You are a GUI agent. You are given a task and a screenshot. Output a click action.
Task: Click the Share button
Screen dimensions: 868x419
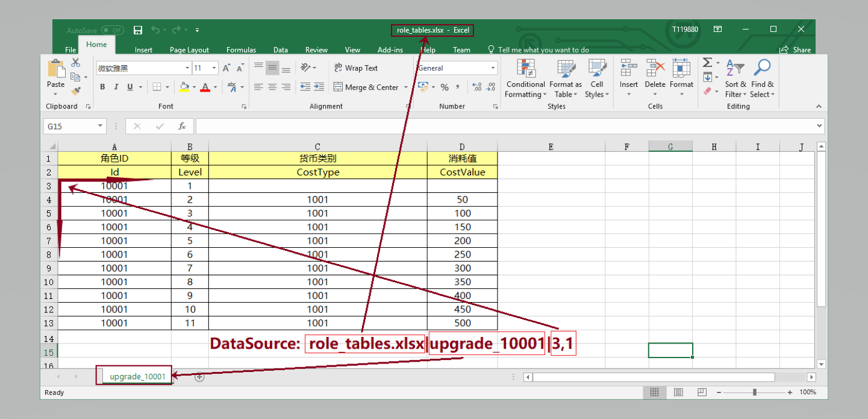[795, 50]
